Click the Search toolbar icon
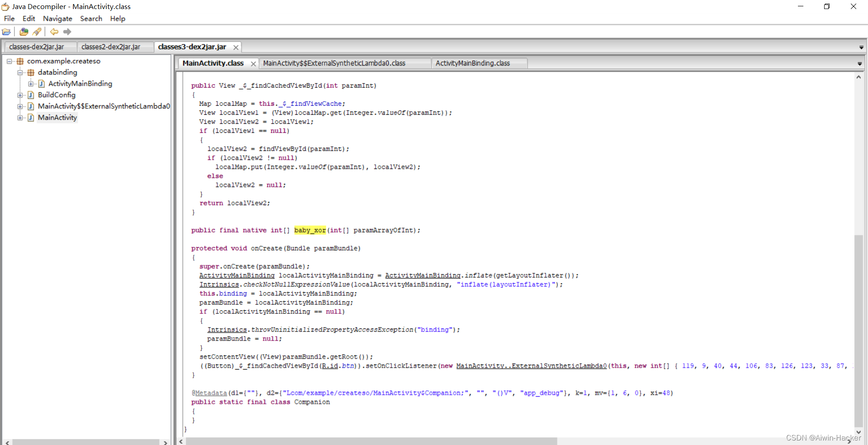The width and height of the screenshot is (868, 445). coord(37,32)
